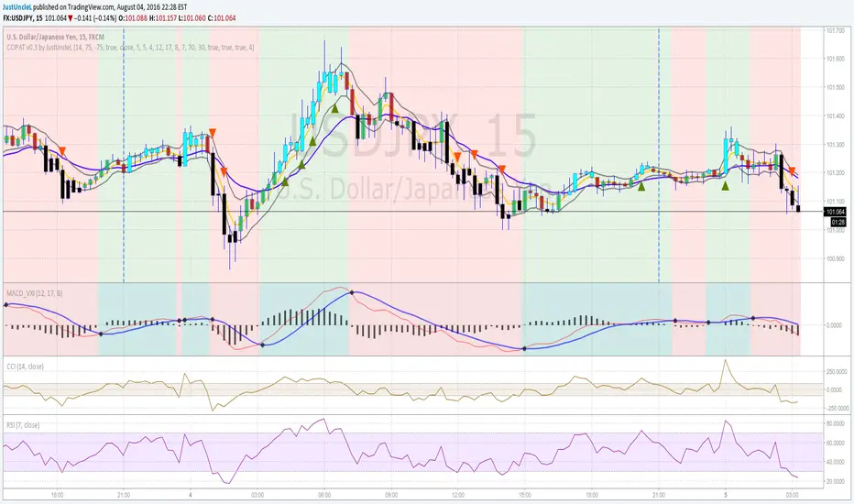Image resolution: width=854 pixels, height=504 pixels.
Task: Click the open value O:101.088
Action: click(x=132, y=18)
